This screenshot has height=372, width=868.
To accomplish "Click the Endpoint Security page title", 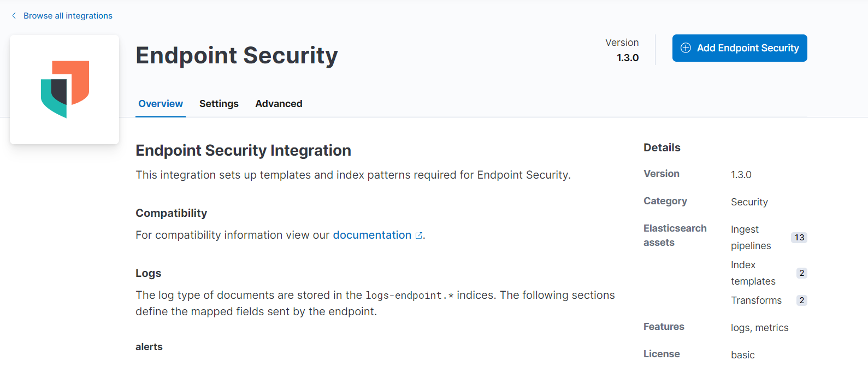I will [237, 55].
